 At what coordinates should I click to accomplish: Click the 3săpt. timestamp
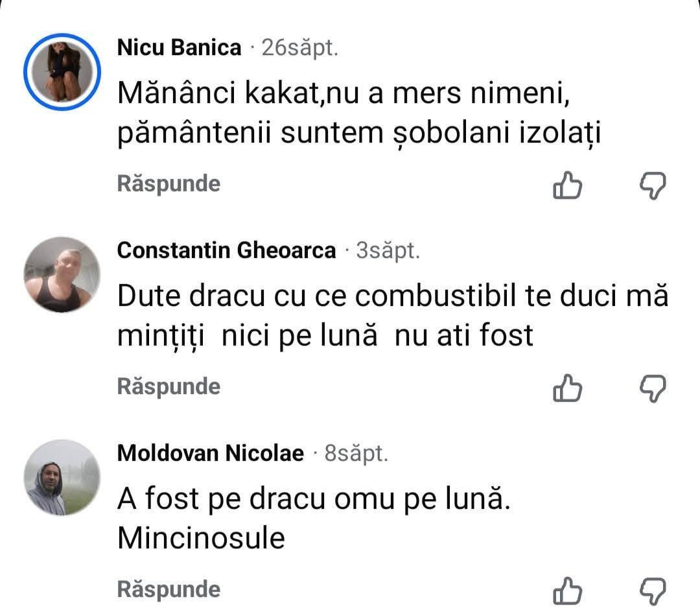click(388, 251)
